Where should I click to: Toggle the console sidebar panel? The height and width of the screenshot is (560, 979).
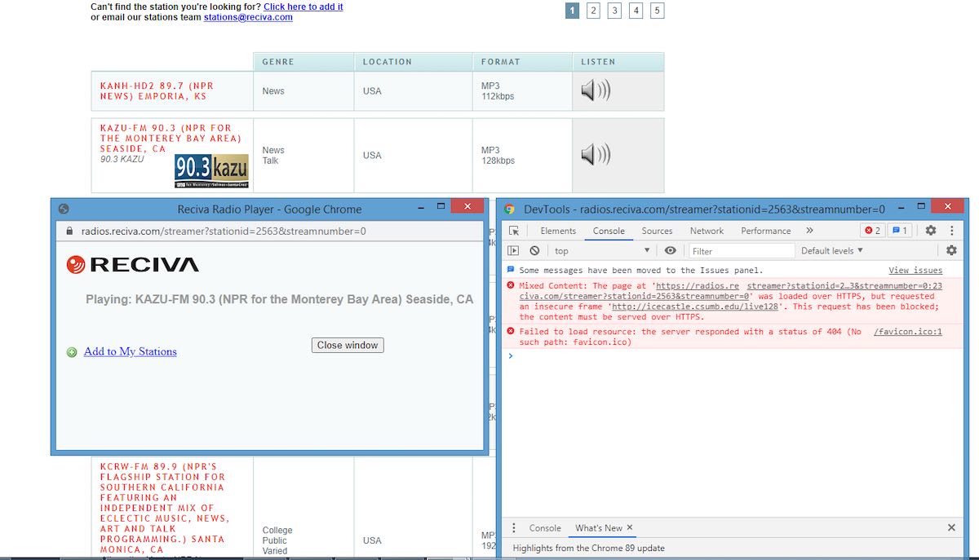click(512, 250)
